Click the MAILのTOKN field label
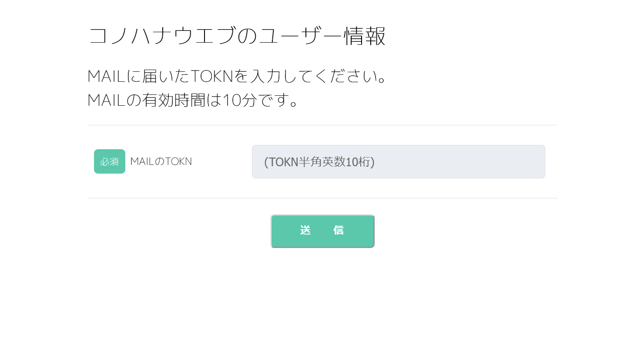Screen dimensions: 644x362 [161, 161]
